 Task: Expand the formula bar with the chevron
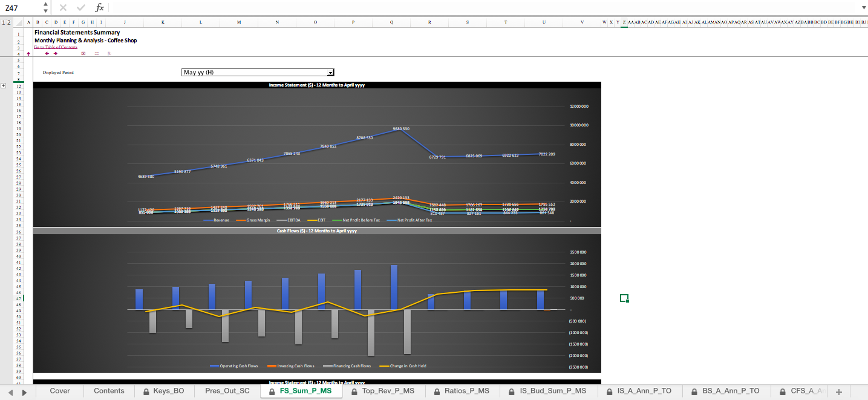(x=863, y=8)
